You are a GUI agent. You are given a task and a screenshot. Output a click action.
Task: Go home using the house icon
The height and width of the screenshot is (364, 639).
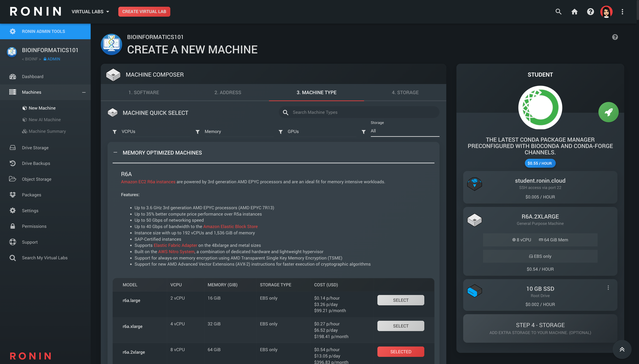click(574, 12)
